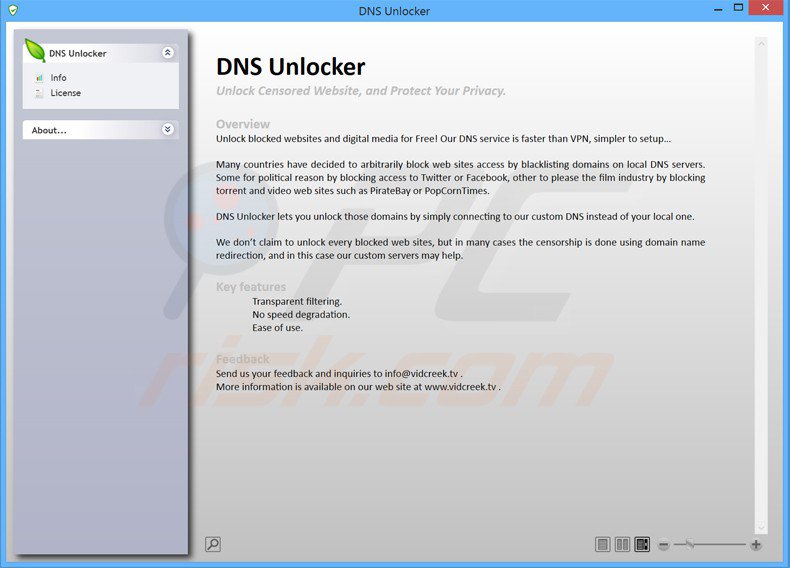Click the About... panel header
The width and height of the screenshot is (790, 568).
(100, 130)
